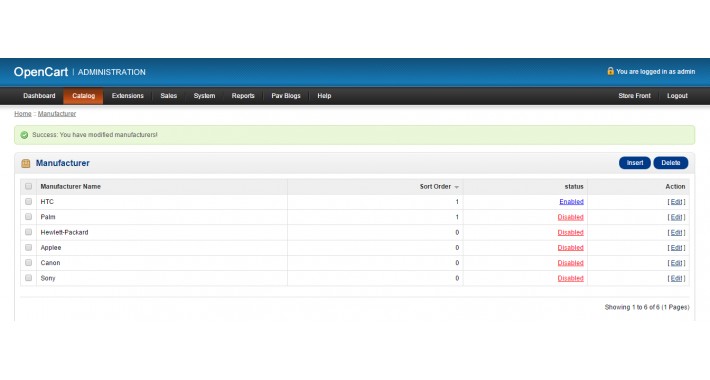Click the Sort Order arrow indicator
The image size is (710, 380).
pos(456,187)
